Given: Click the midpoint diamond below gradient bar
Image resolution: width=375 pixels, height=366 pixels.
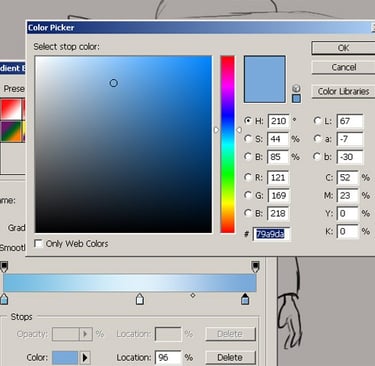Looking at the screenshot, I should coord(193,295).
